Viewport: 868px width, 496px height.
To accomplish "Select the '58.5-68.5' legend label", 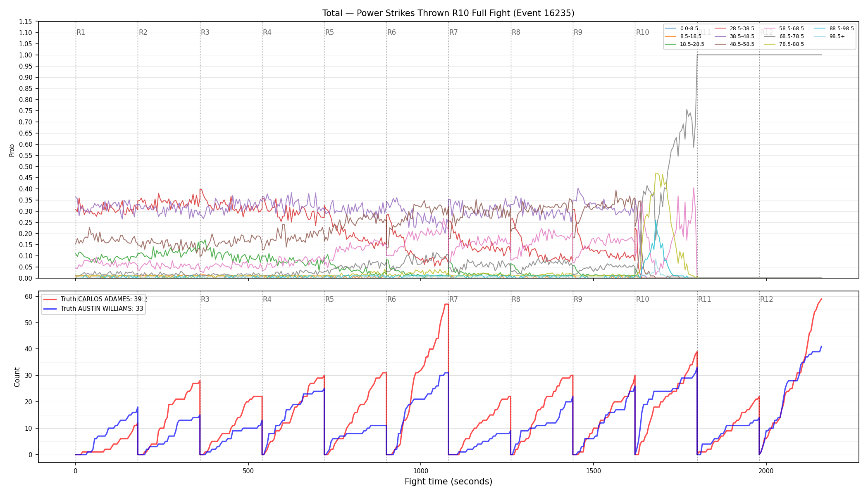I will tap(792, 29).
